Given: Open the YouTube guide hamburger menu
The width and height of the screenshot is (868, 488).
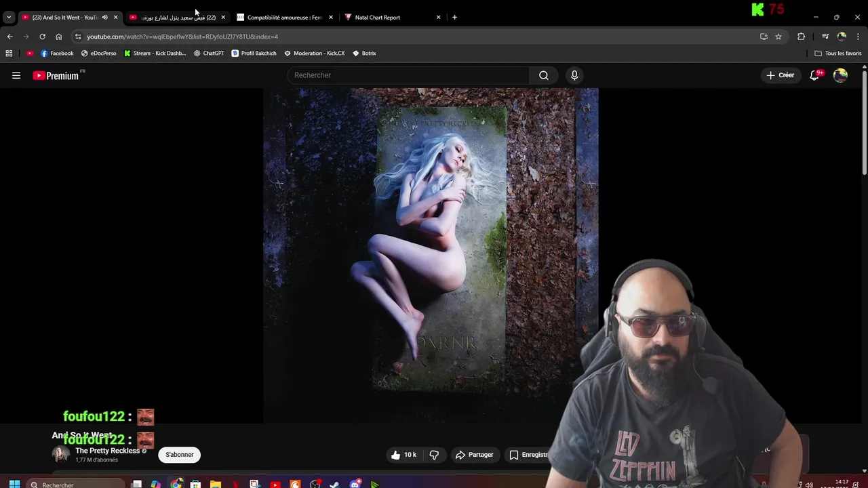Looking at the screenshot, I should tap(16, 75).
